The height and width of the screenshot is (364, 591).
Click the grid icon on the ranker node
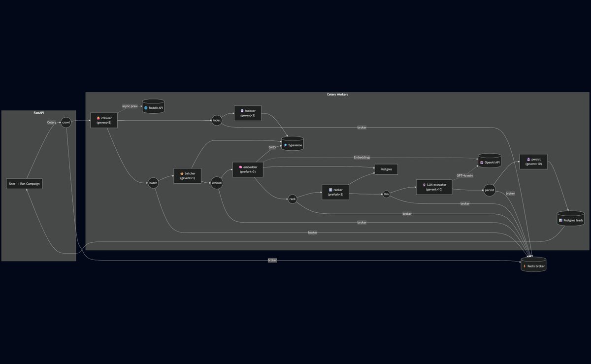point(330,190)
